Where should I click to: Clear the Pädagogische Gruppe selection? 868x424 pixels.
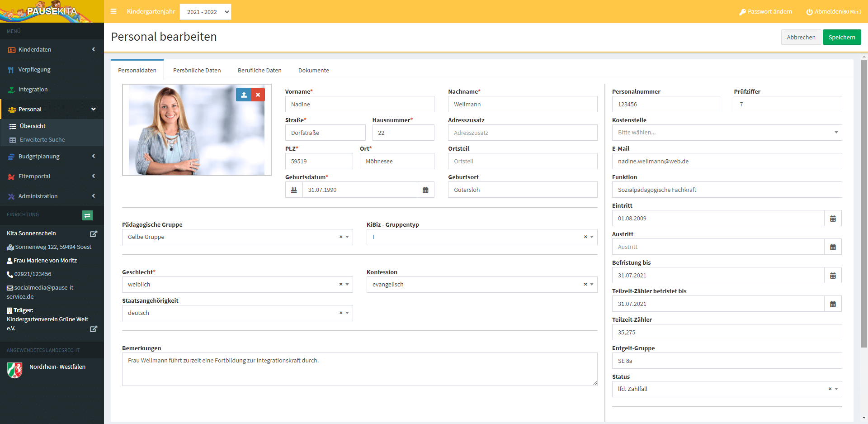pos(341,237)
